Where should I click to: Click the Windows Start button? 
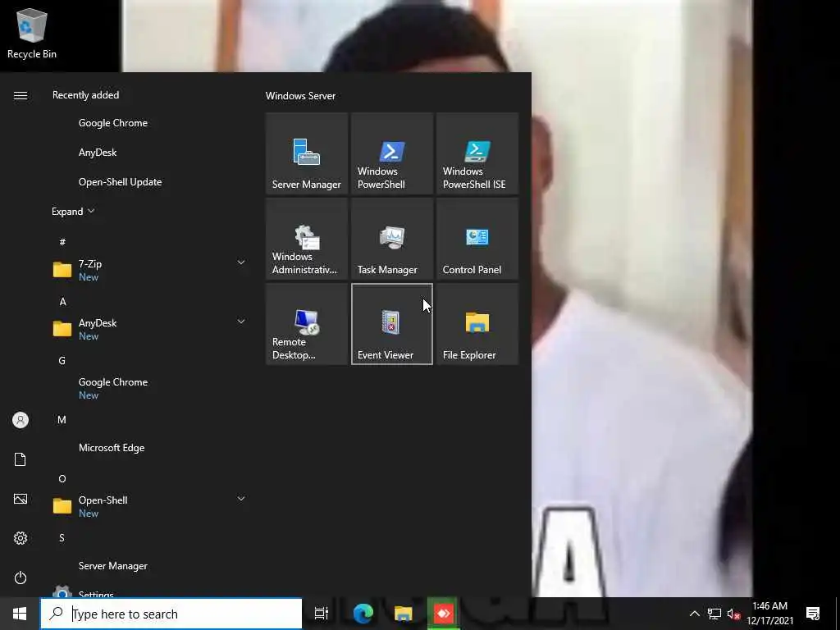[20, 614]
